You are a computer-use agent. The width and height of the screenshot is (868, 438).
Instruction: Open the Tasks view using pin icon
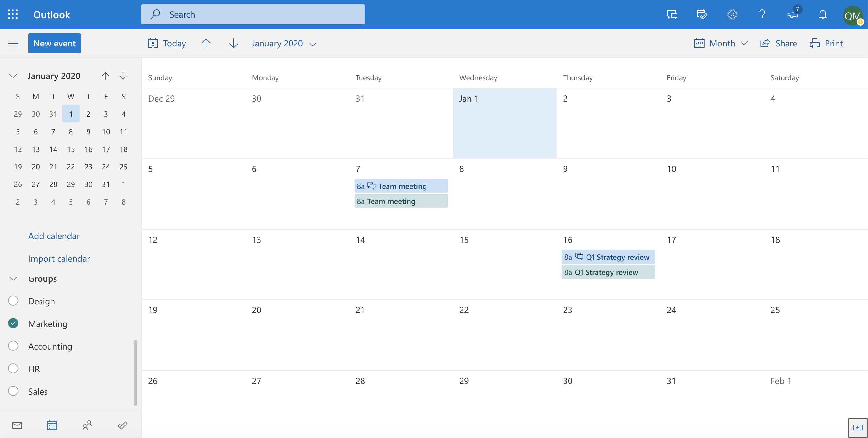122,425
